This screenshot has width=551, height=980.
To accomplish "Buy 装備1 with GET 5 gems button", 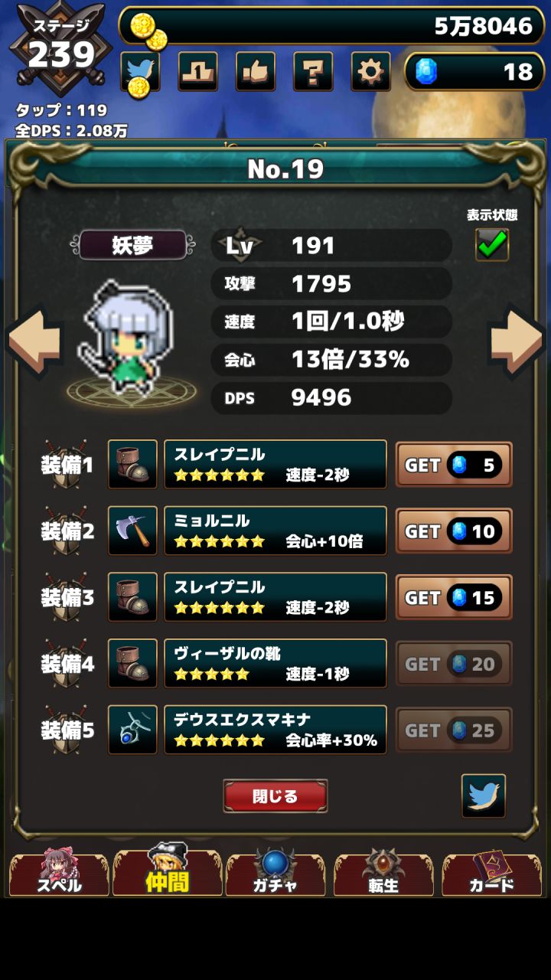I will tap(454, 465).
